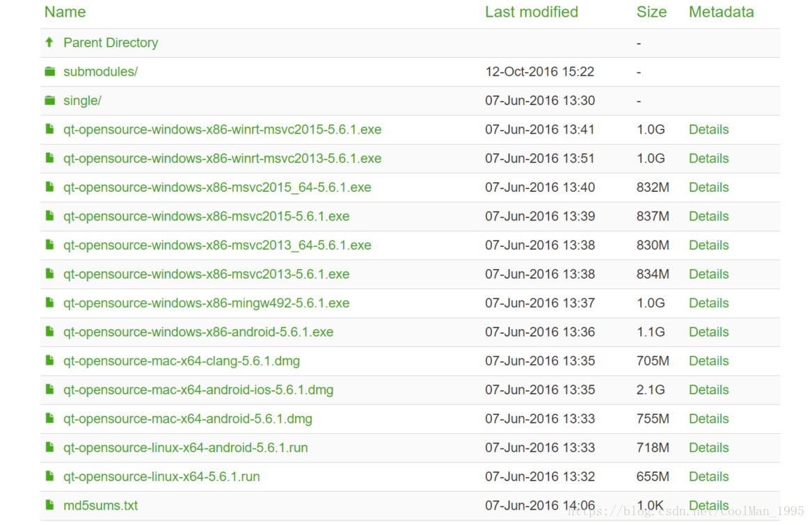Download qt-opensource-windows-x86-msvc2015_64-5.6.1.exe
812x525 pixels.
217,188
